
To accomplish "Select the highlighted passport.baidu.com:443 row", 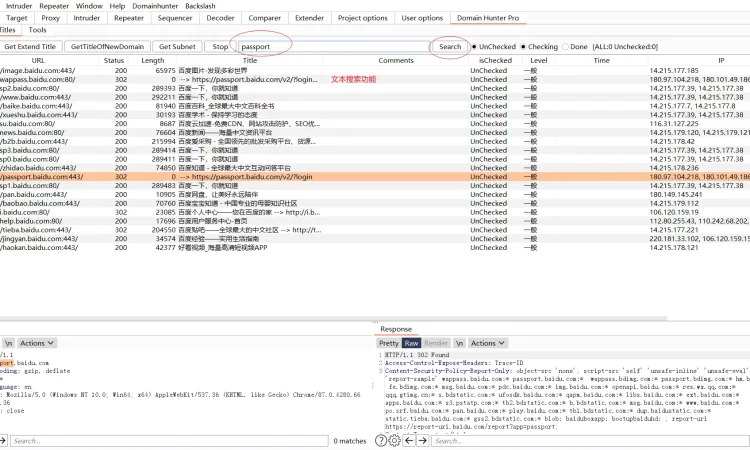I will tap(375, 176).
